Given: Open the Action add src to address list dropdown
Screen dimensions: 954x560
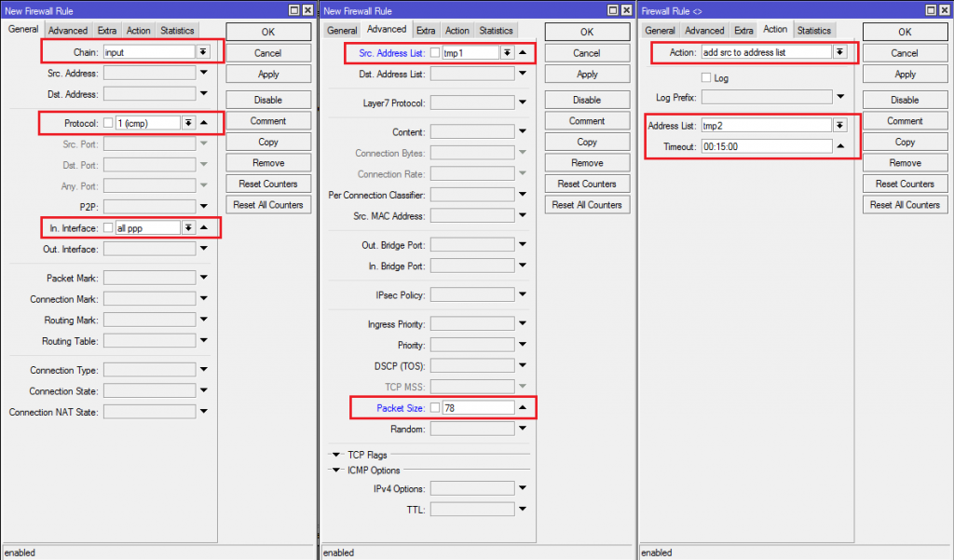Looking at the screenshot, I should click(x=839, y=52).
